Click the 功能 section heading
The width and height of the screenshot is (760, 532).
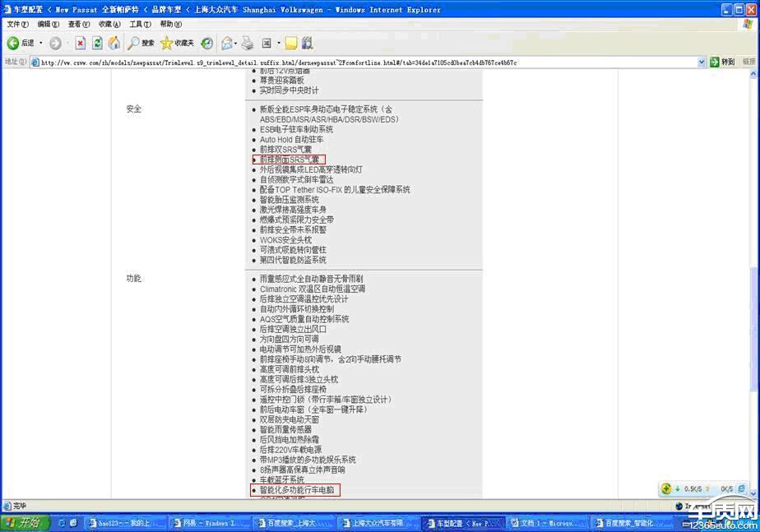[x=134, y=279]
